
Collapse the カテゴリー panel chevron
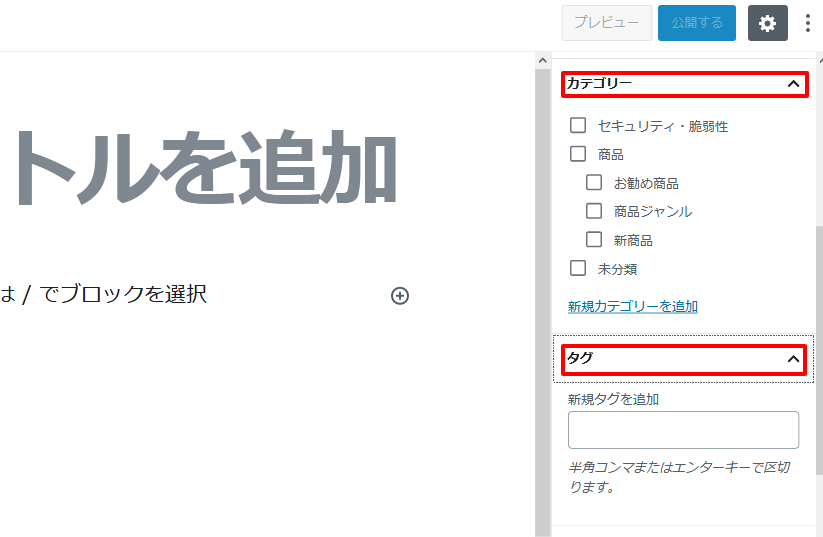(793, 84)
